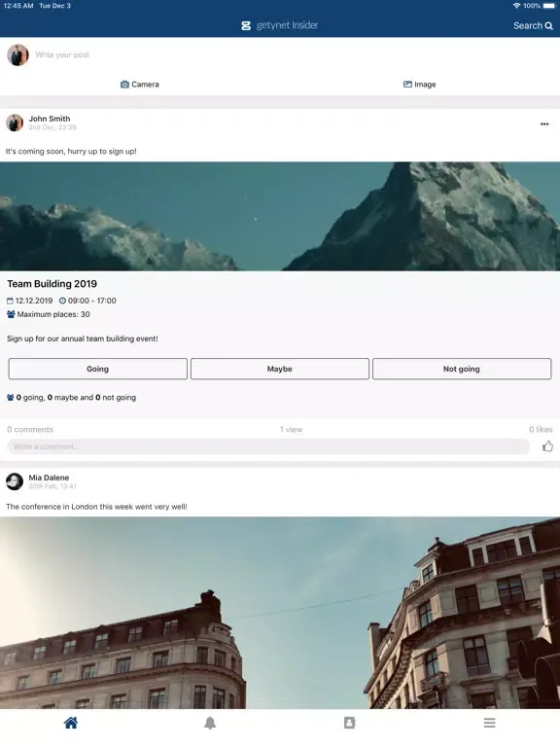The width and height of the screenshot is (560, 747).
Task: Click the 20th Feb, 13:41 timestamp
Action: (52, 486)
